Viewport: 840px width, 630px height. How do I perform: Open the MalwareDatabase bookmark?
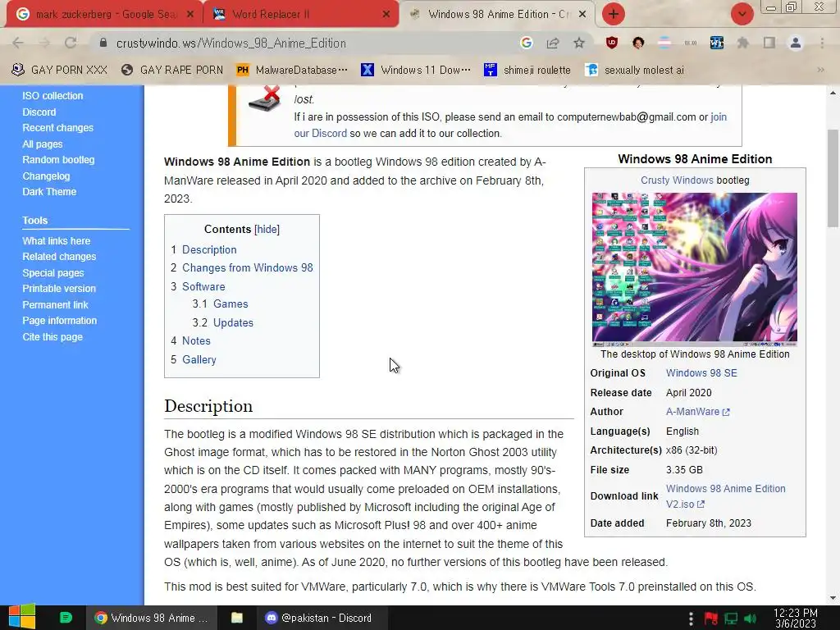click(x=292, y=71)
